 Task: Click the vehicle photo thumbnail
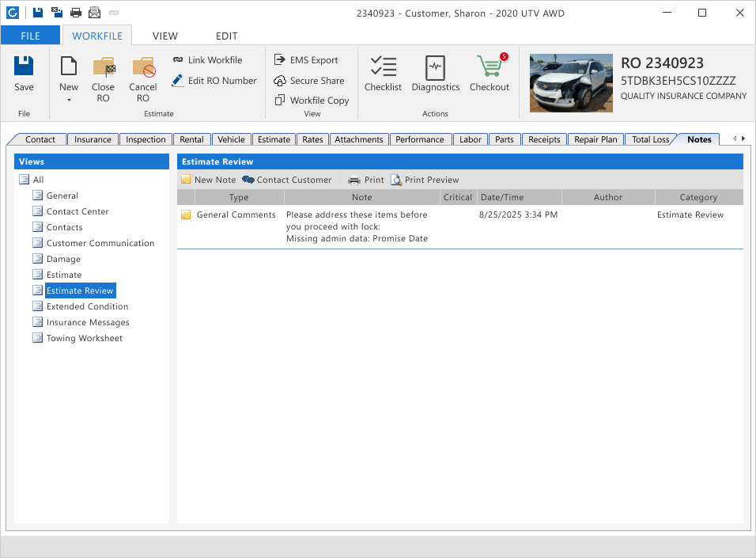[x=571, y=83]
